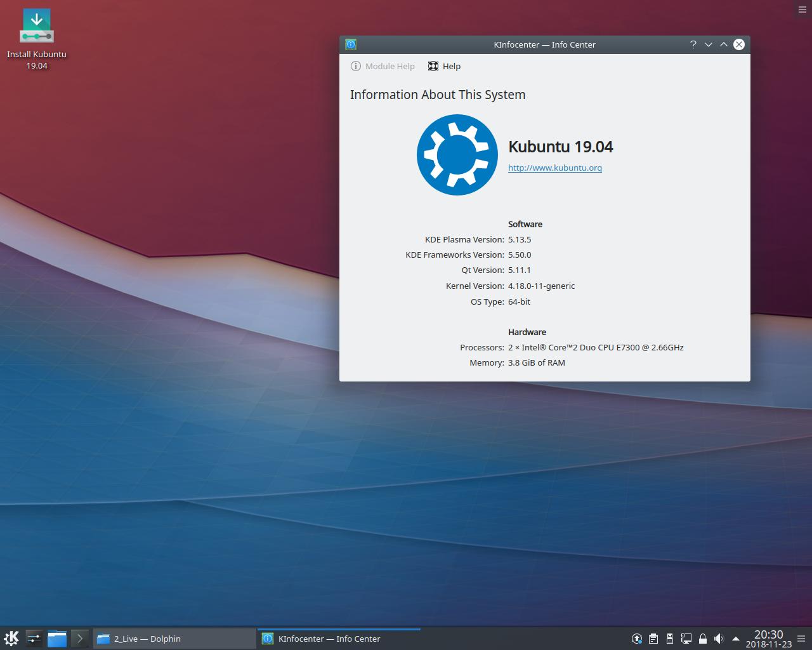Visit the kubuntu.org link
This screenshot has width=812, height=650.
[554, 168]
